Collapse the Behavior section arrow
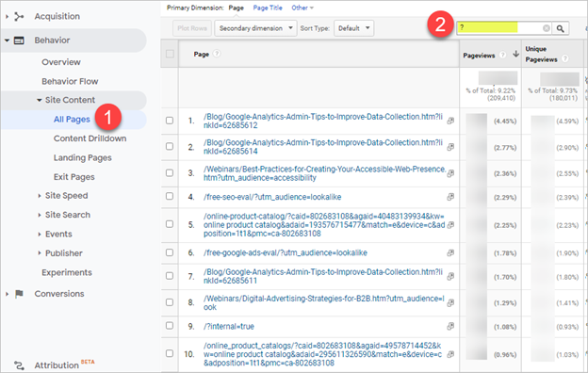 point(7,41)
